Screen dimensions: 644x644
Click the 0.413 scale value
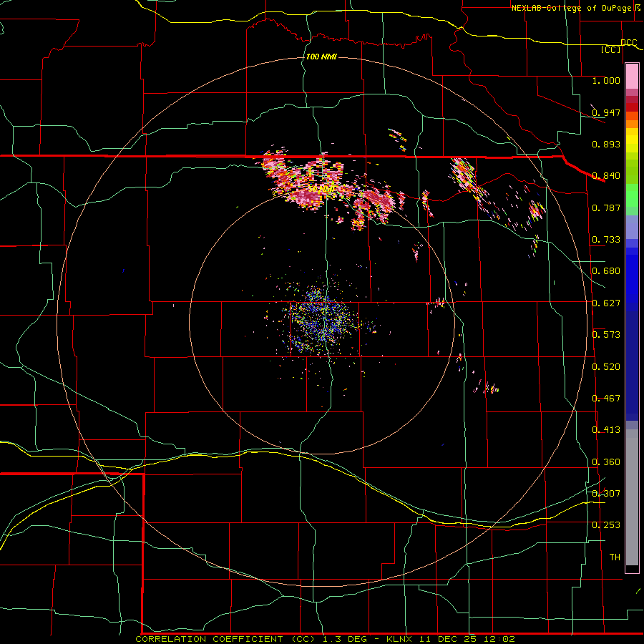click(x=606, y=430)
